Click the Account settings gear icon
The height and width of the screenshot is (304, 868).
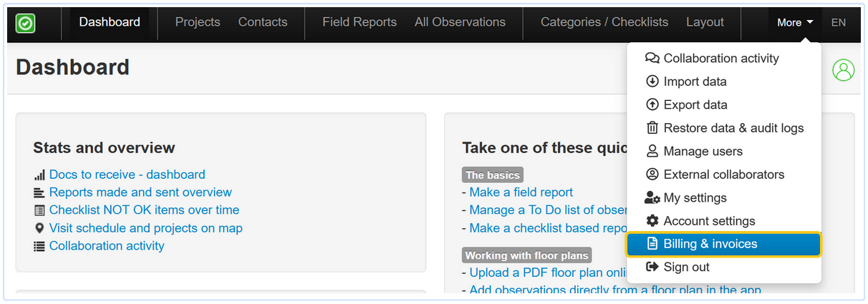tap(652, 221)
